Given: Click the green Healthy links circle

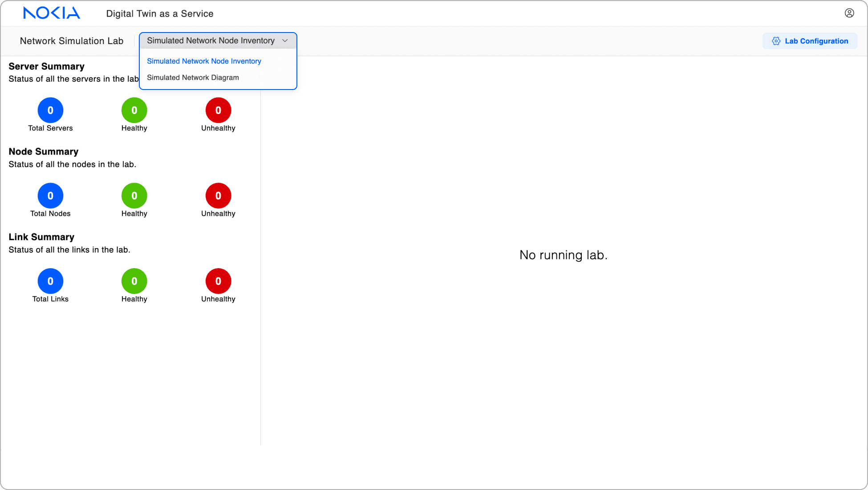Looking at the screenshot, I should pos(134,281).
